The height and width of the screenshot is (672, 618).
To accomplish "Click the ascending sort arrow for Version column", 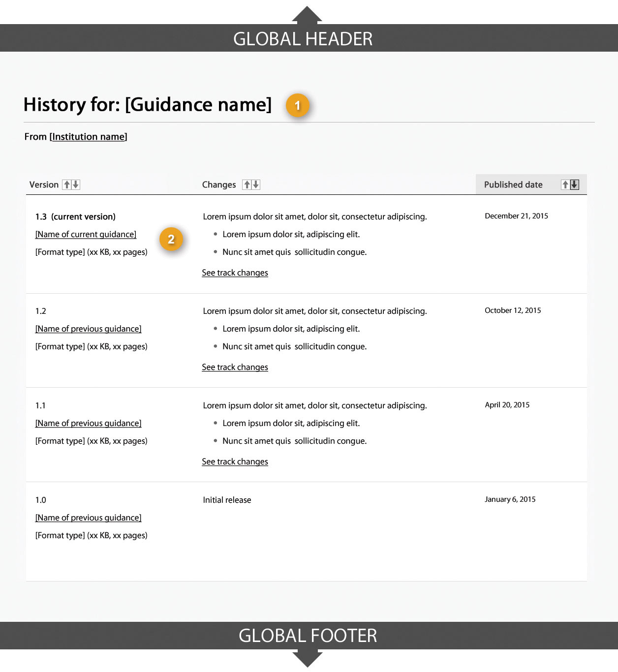I will coord(67,184).
